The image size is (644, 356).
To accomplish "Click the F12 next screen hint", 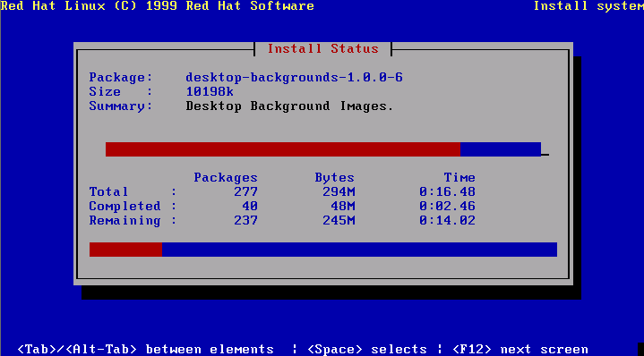I will (520, 349).
